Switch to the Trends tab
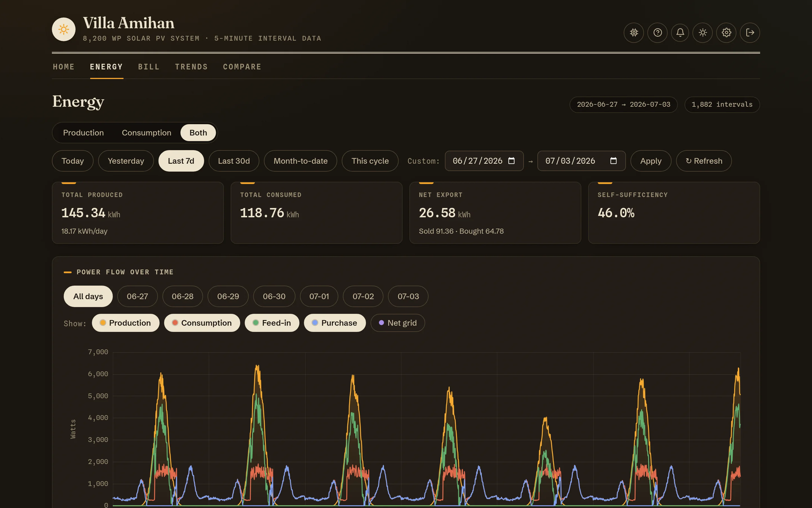 click(x=191, y=67)
